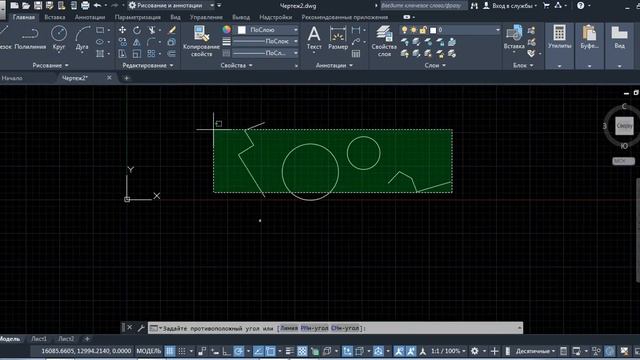Screen dimensions: 640x360
Task: Choose Линия option in command line
Action: click(x=289, y=328)
